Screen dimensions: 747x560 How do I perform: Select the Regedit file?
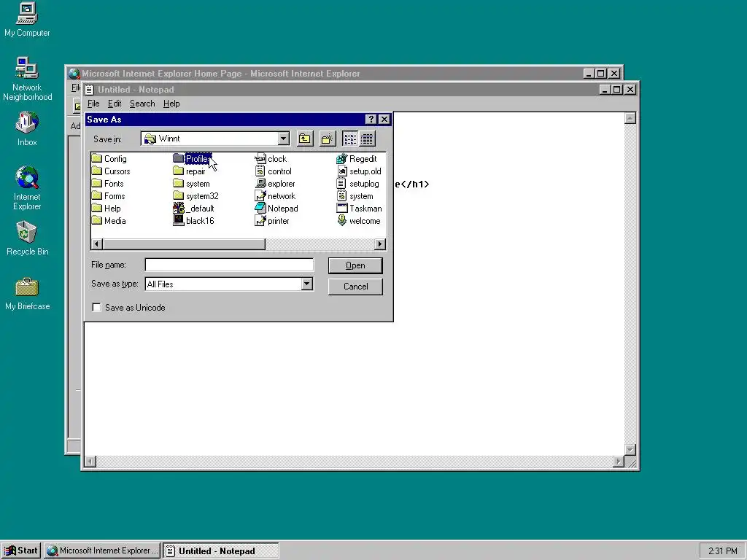coord(356,158)
